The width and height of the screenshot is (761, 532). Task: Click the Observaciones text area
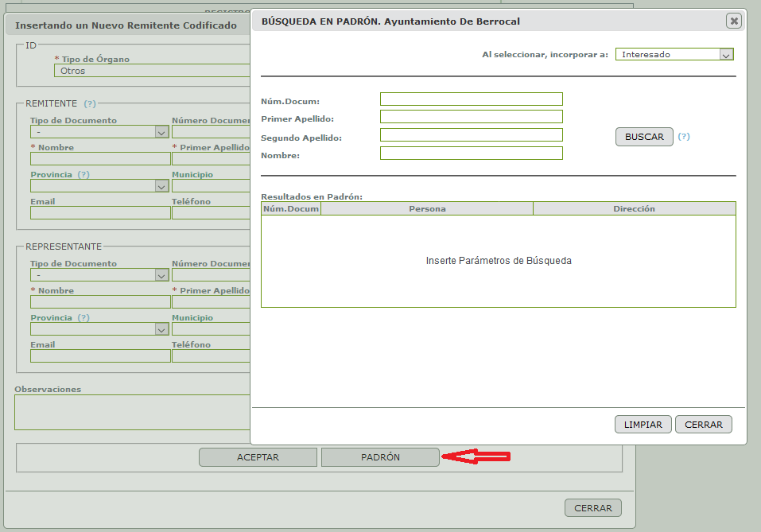tap(133, 412)
